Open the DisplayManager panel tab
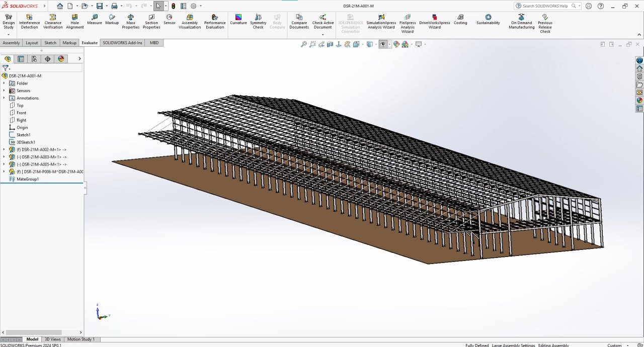The height and width of the screenshot is (347, 644). [x=61, y=59]
